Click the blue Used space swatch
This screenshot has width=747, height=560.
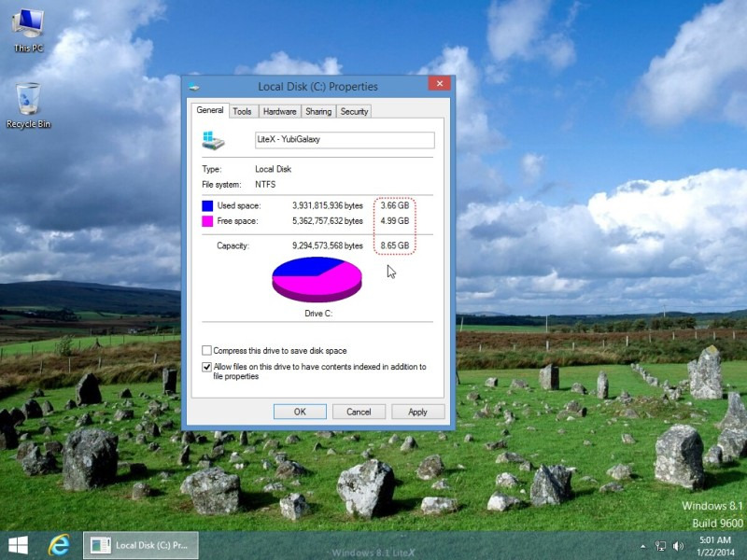tap(207, 205)
